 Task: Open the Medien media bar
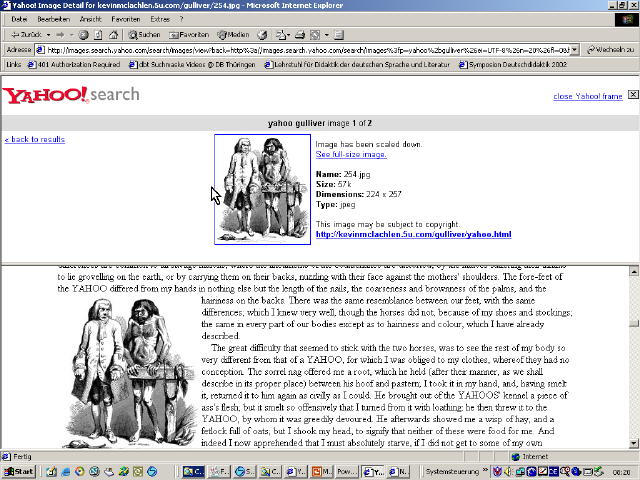coord(232,34)
